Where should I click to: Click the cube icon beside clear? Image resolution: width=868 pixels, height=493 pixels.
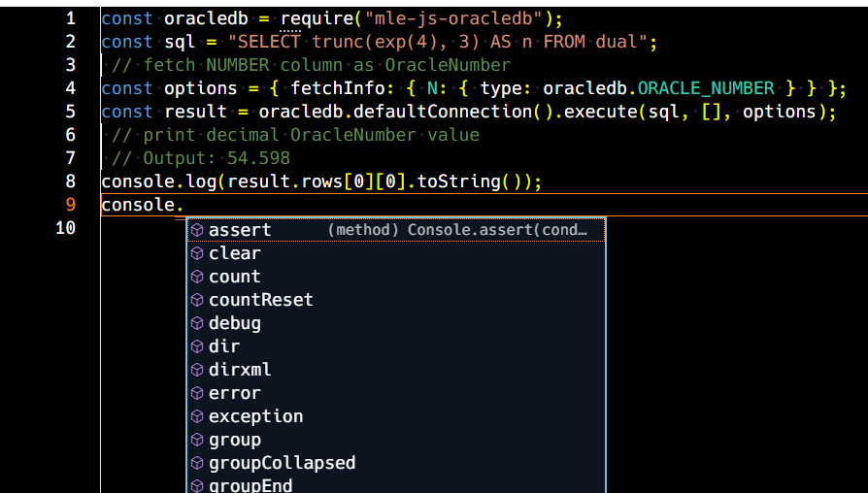[x=197, y=253]
